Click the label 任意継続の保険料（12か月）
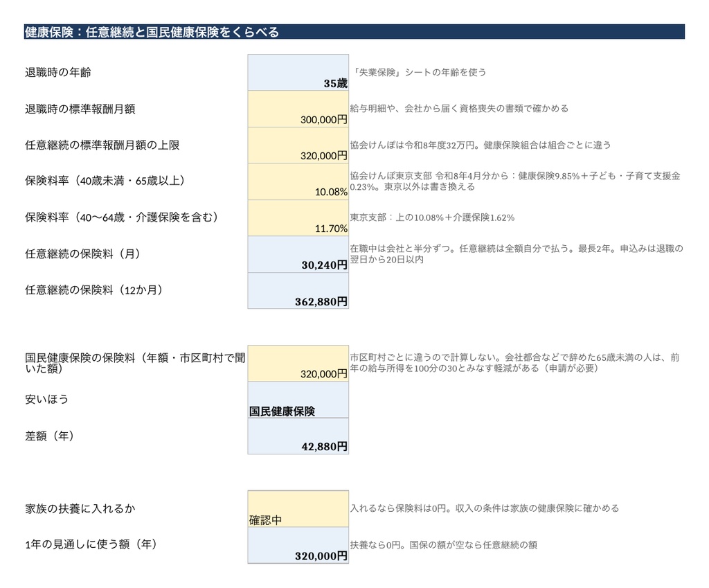Image resolution: width=709 pixels, height=588 pixels. tap(94, 290)
